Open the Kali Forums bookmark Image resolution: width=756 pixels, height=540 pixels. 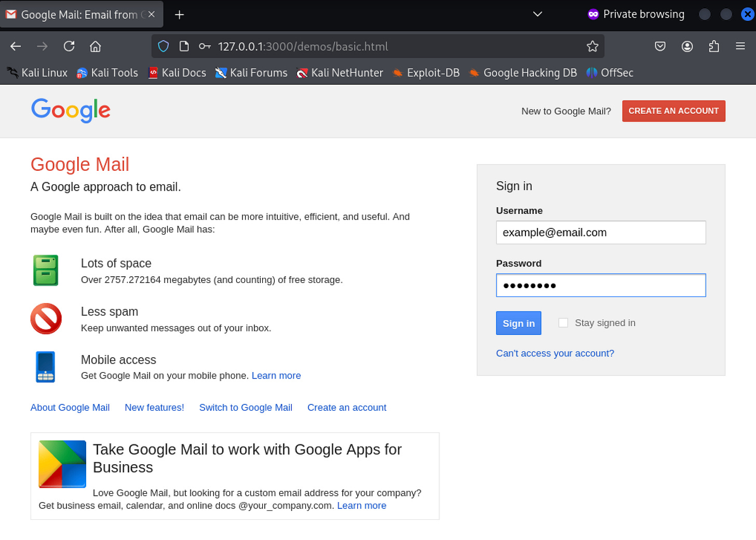pyautogui.click(x=251, y=73)
